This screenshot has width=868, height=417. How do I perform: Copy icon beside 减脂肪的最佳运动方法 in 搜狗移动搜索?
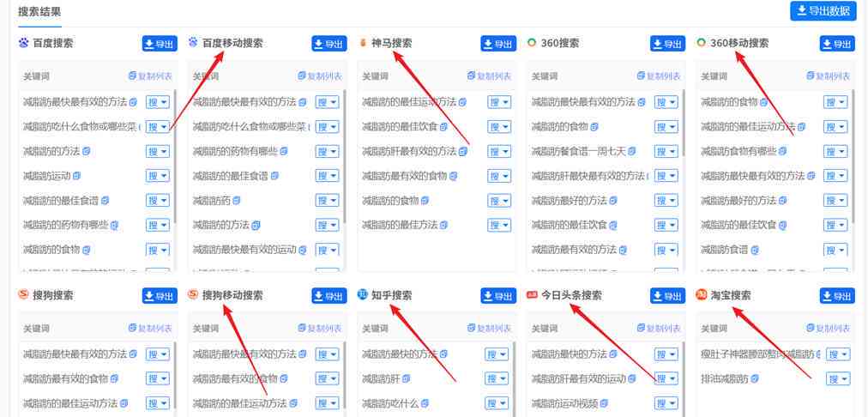coord(293,403)
